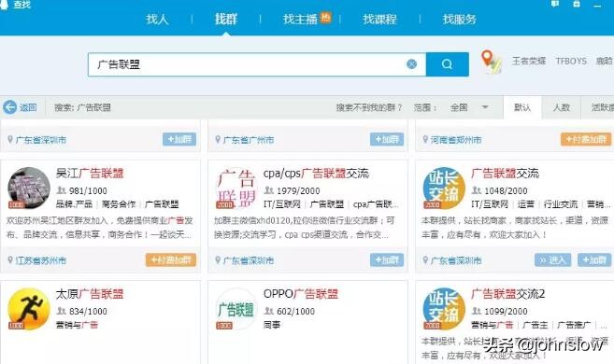614x364 pixels.
Task: Click 付费加群 for the 河南省郑州市 group
Action: pyautogui.click(x=586, y=139)
